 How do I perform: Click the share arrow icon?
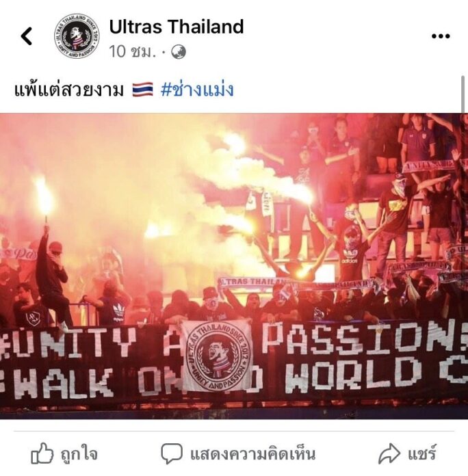click(x=389, y=453)
